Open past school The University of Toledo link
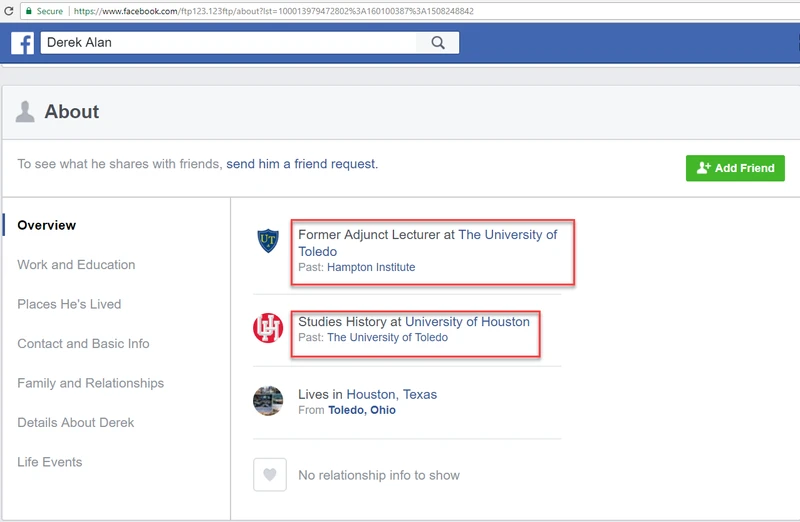This screenshot has width=800, height=522. tap(387, 337)
